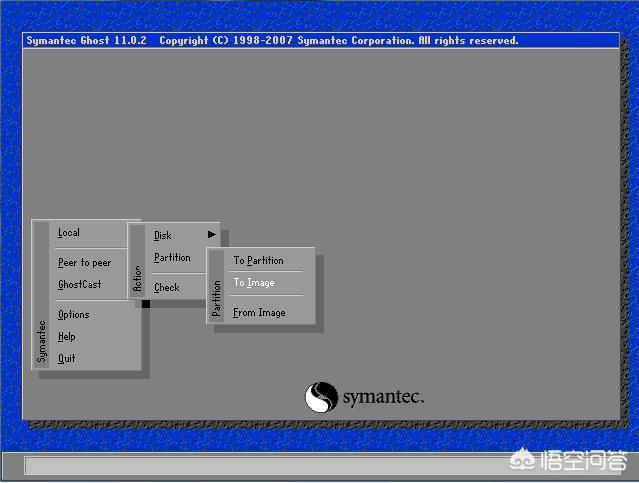Choose Check in the Action menu
Viewport: 639px width, 483px height.
(167, 287)
